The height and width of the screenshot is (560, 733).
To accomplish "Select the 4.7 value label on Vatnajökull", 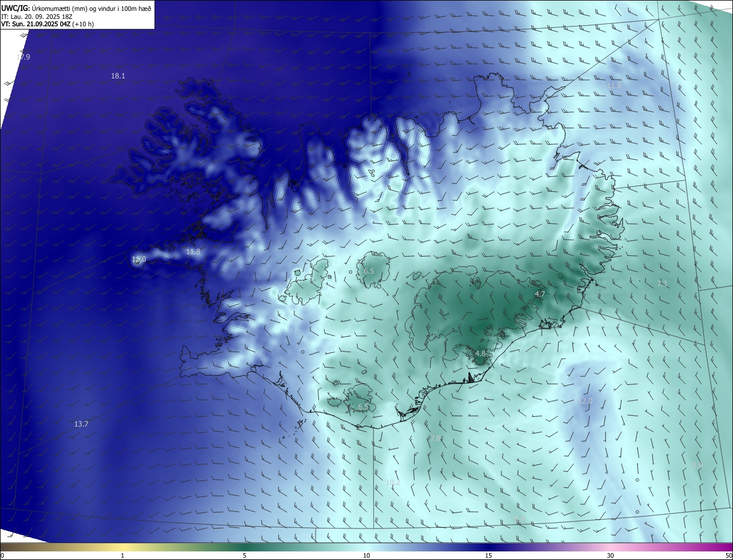I will (540, 294).
